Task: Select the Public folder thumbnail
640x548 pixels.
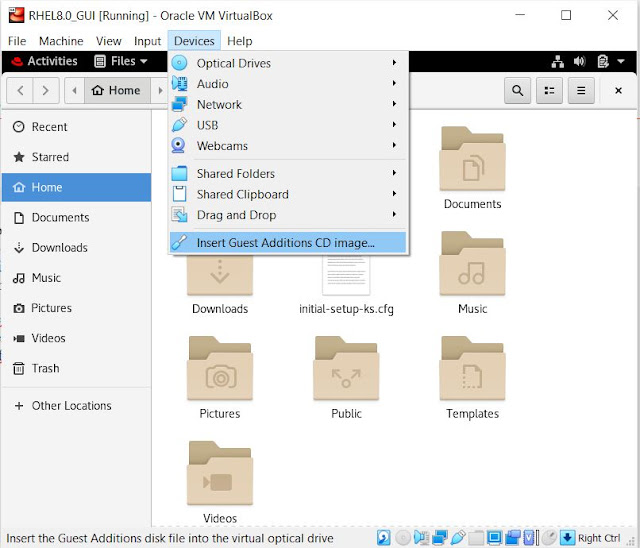Action: point(346,368)
